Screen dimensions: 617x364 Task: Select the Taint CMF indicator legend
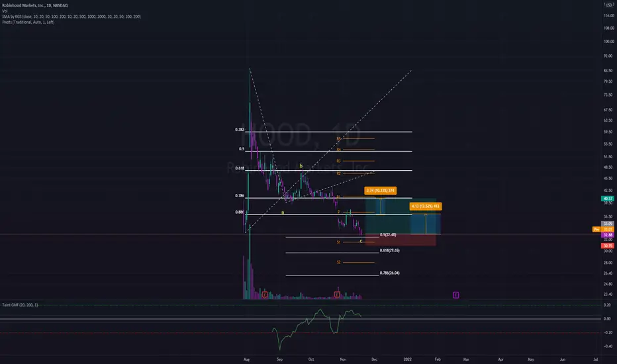tap(20, 305)
